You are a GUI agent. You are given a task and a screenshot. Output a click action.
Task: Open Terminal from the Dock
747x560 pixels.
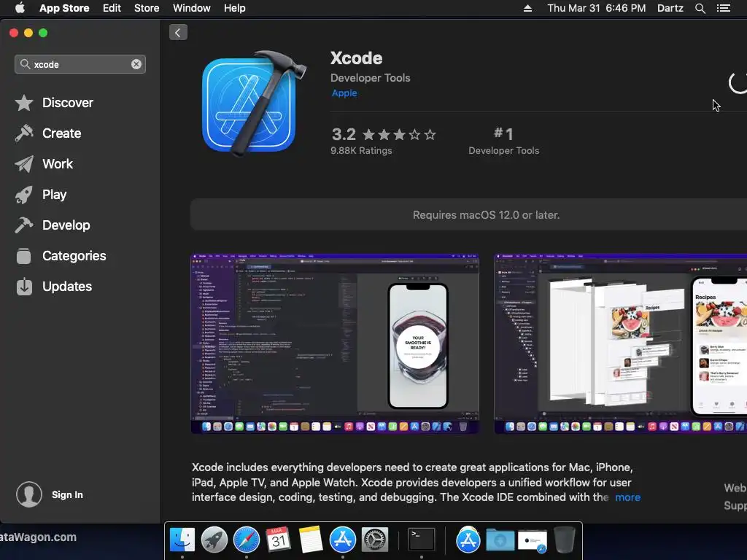click(422, 540)
